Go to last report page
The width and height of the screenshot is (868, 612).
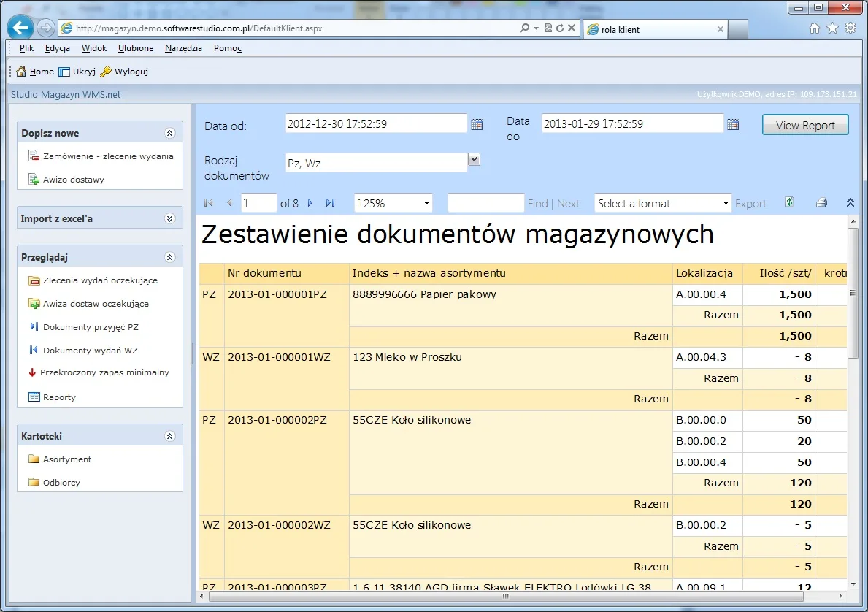[331, 203]
